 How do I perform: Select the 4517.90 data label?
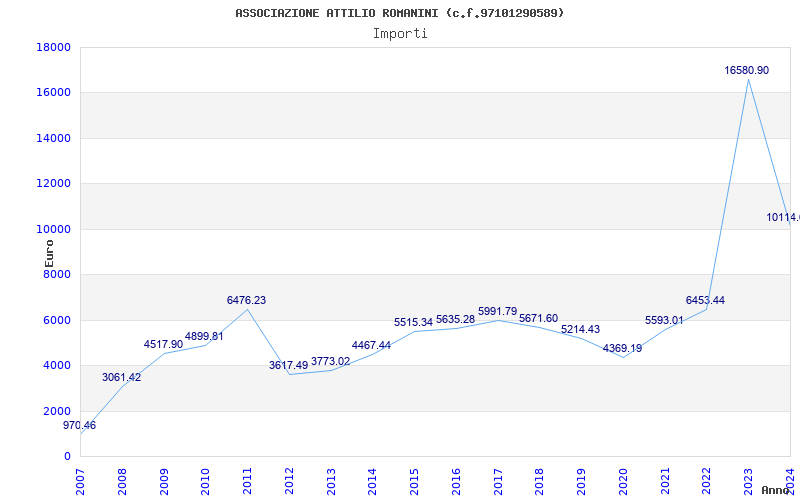(x=163, y=344)
